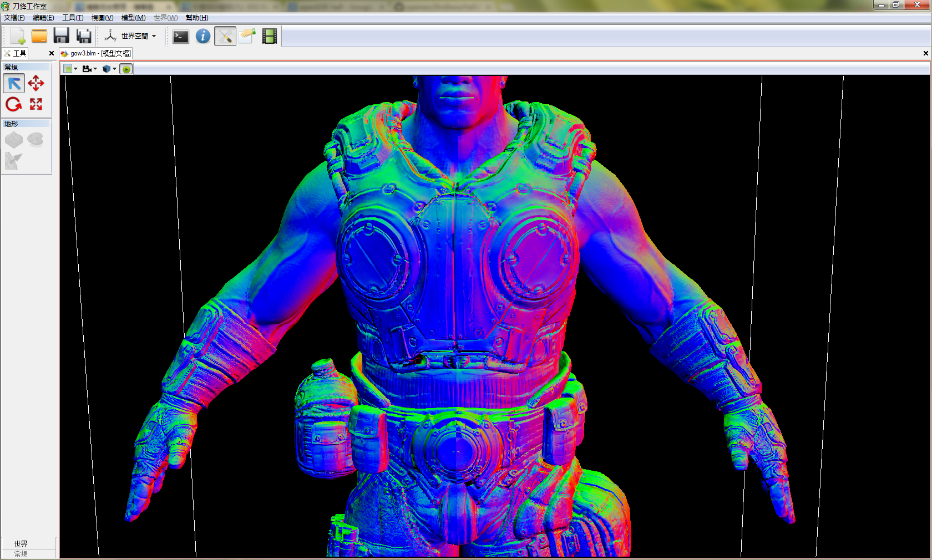Click the 刀鋒工作室 application title icon
932x560 pixels.
click(6, 6)
